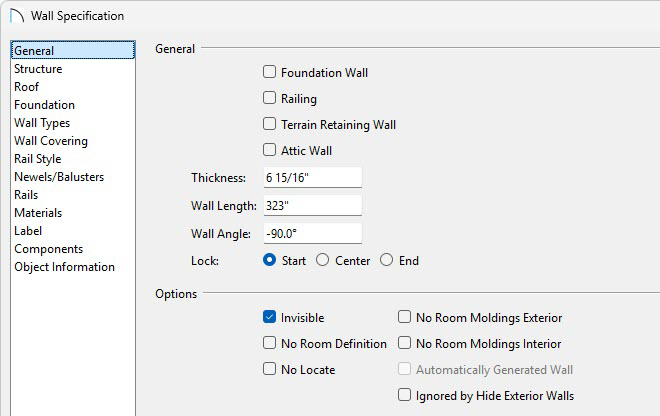
Task: Click the Thickness input field
Action: (311, 177)
